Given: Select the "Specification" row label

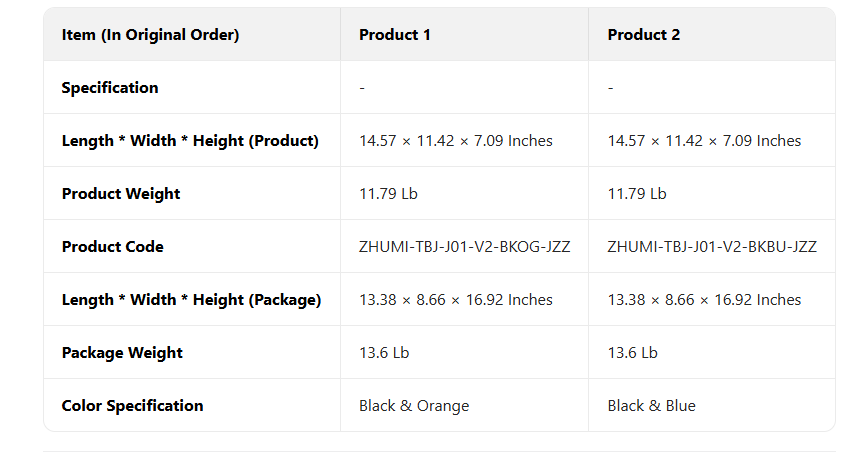Looking at the screenshot, I should pyautogui.click(x=110, y=88).
